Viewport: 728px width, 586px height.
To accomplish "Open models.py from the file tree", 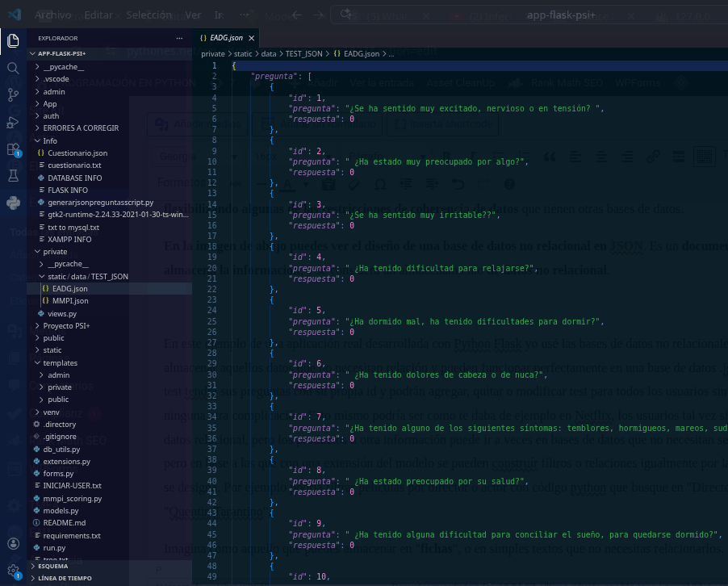I will click(x=61, y=510).
